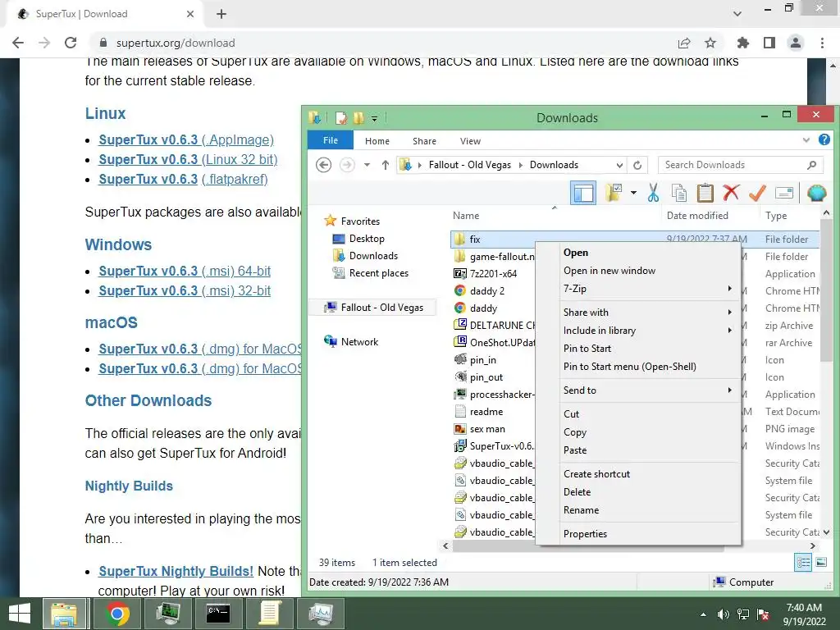Click Explorer's Up one level arrow

click(x=386, y=165)
